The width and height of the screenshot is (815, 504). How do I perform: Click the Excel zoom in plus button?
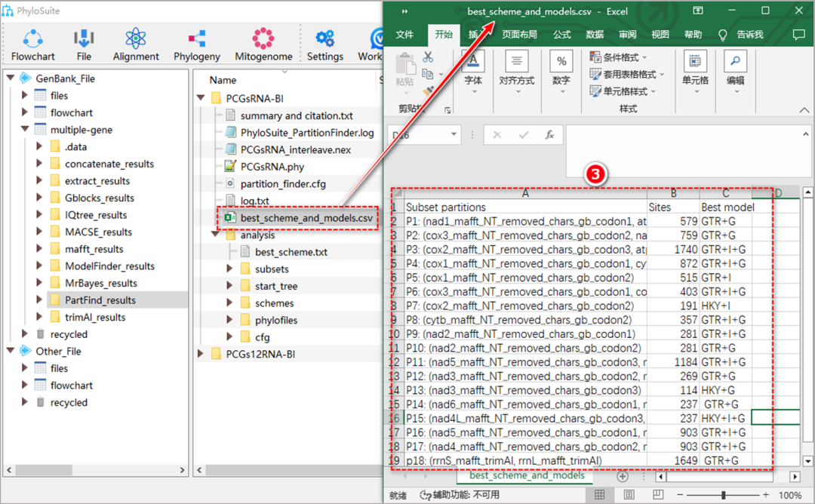point(766,495)
